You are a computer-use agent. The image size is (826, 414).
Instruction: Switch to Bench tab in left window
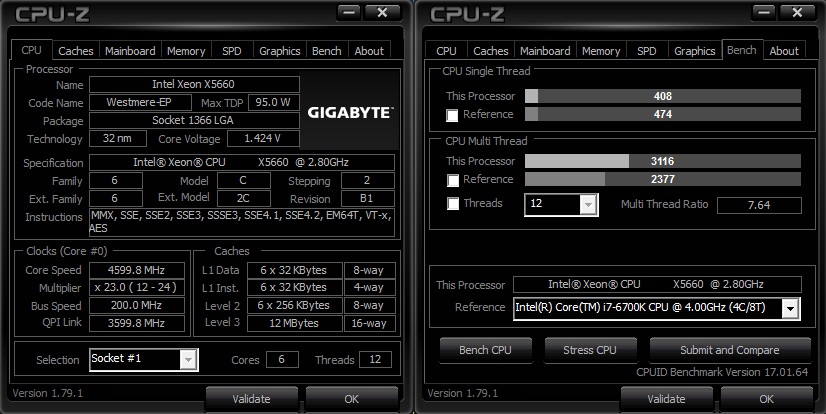327,51
